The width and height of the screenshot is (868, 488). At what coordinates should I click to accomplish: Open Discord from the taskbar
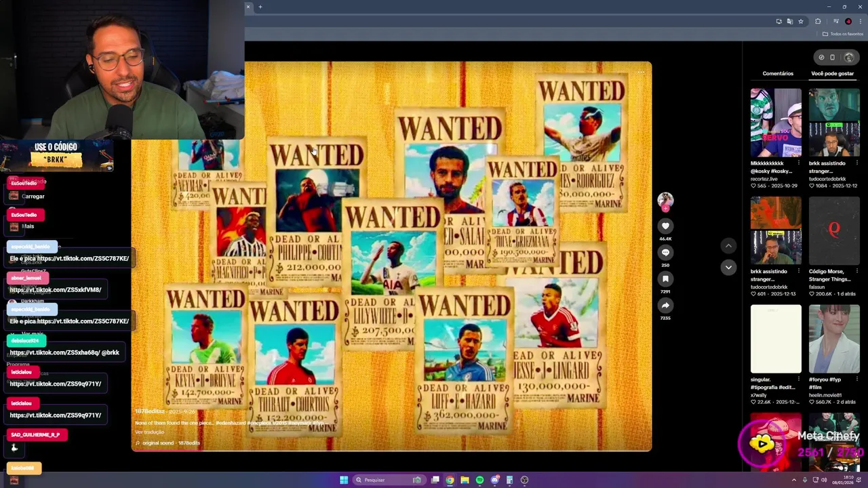(494, 480)
